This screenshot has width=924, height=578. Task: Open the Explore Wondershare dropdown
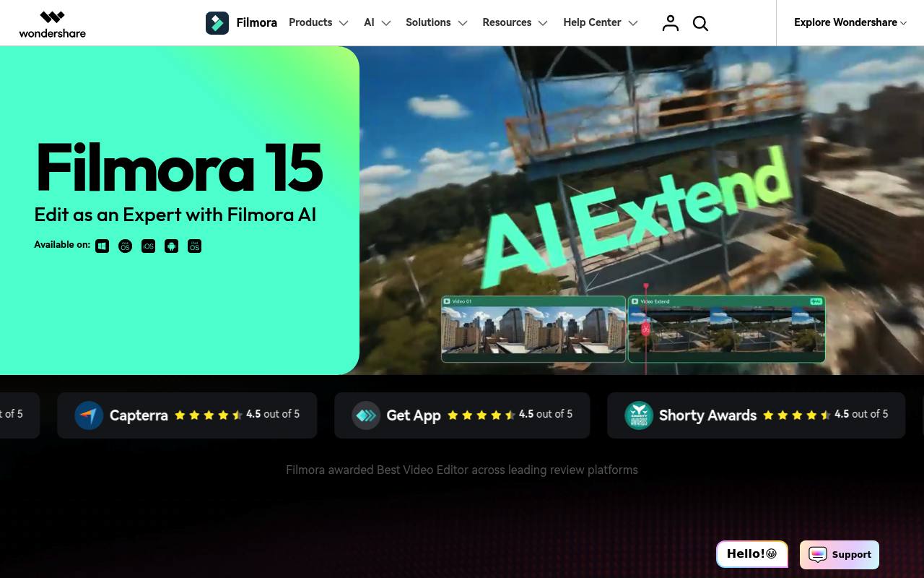[x=850, y=22]
